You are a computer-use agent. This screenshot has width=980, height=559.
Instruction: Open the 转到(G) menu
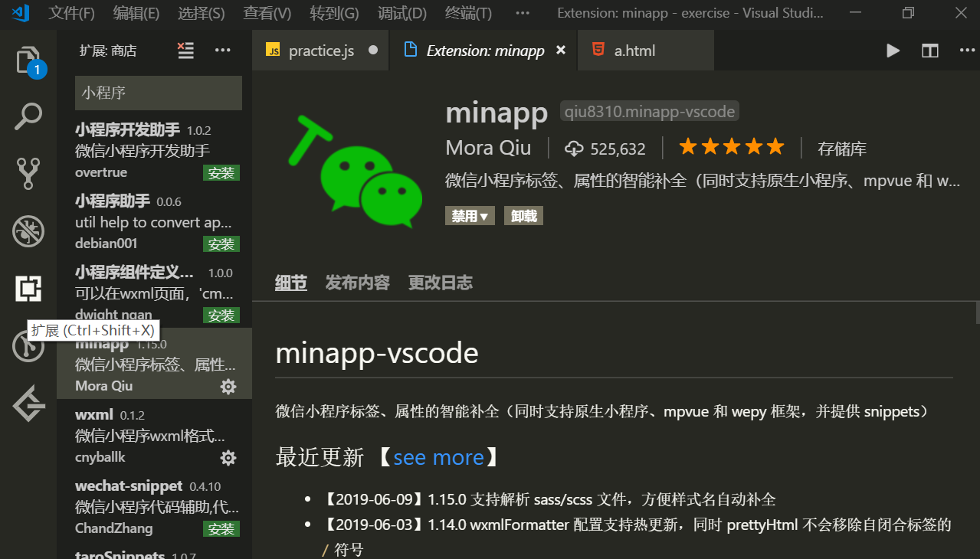(x=335, y=13)
